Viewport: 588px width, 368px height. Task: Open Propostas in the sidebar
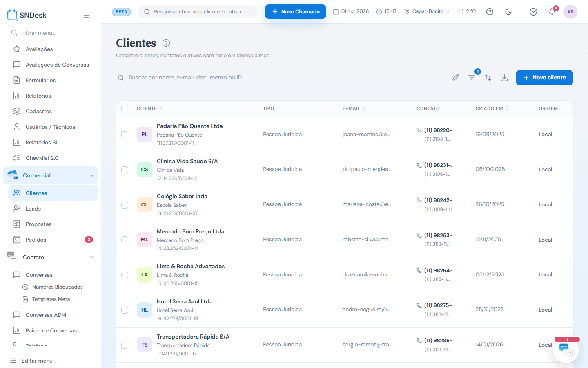pyautogui.click(x=53, y=224)
